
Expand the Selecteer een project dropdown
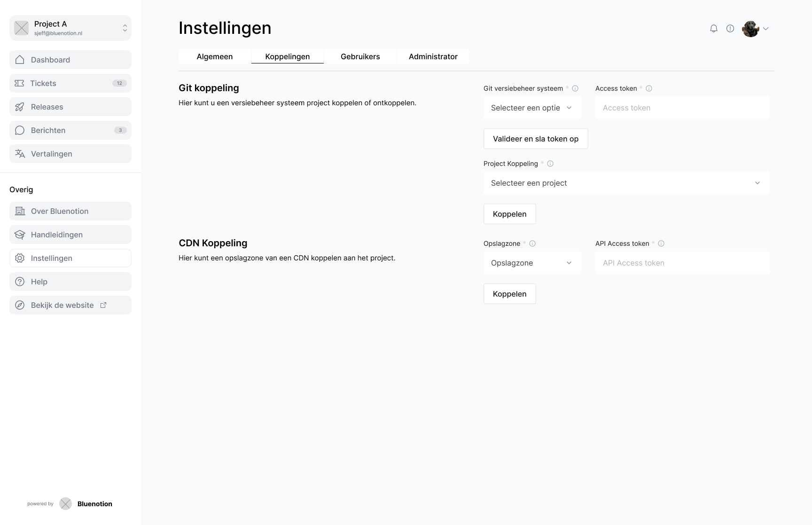[626, 183]
